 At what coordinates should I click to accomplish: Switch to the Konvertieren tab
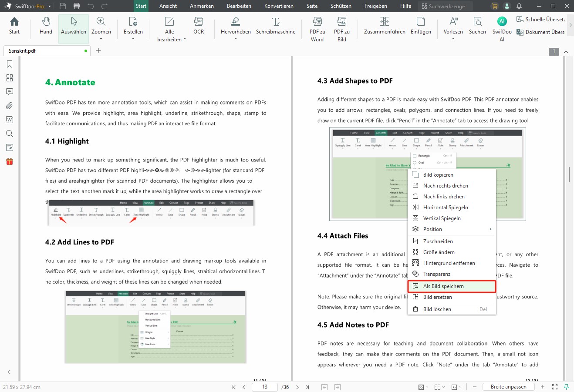click(279, 6)
